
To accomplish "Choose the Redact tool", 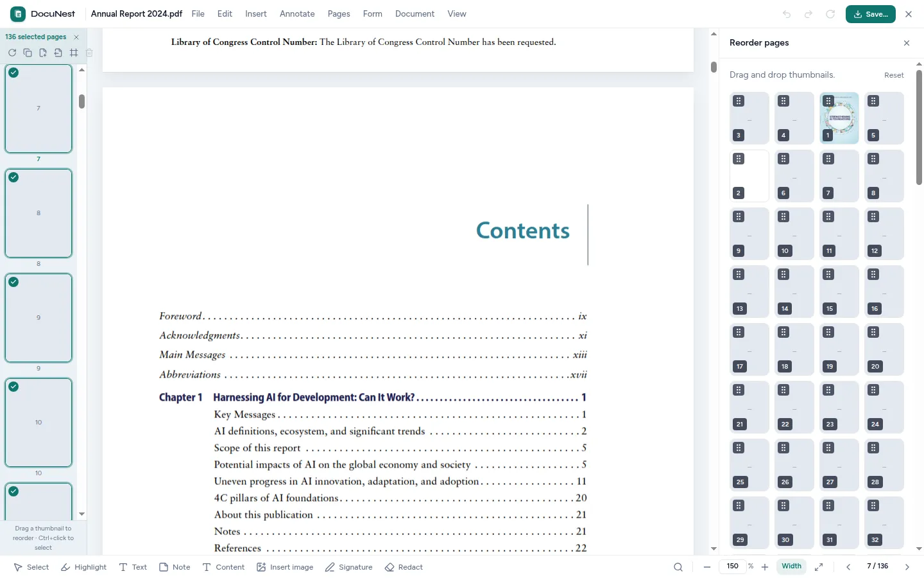I will tap(404, 567).
